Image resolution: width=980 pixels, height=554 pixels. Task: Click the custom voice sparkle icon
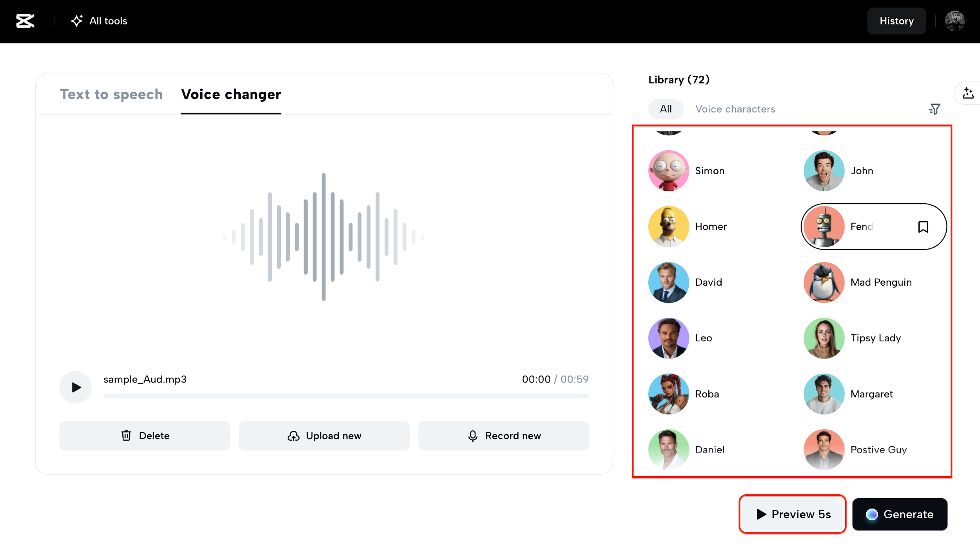(x=968, y=93)
